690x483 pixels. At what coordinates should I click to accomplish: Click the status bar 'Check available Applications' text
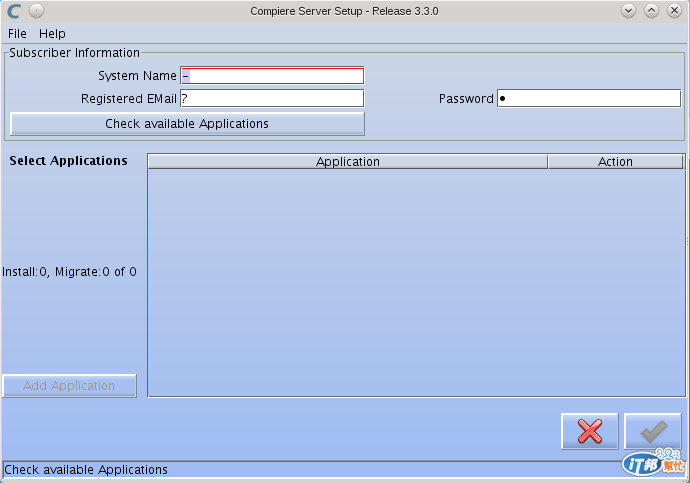(x=86, y=470)
